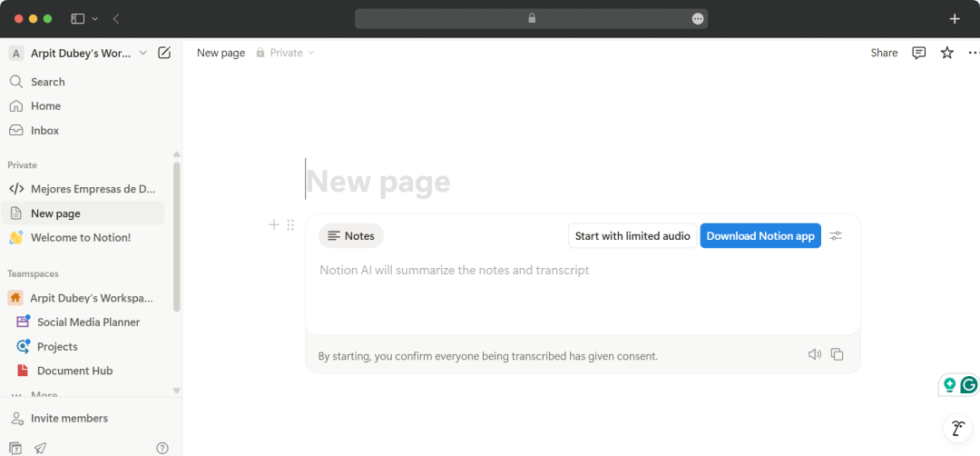The height and width of the screenshot is (456, 980).
Task: Open the Grammarly extension icon
Action: [969, 385]
